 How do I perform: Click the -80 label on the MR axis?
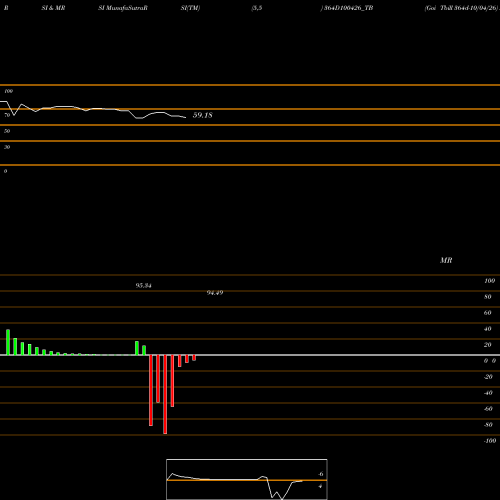[488, 425]
